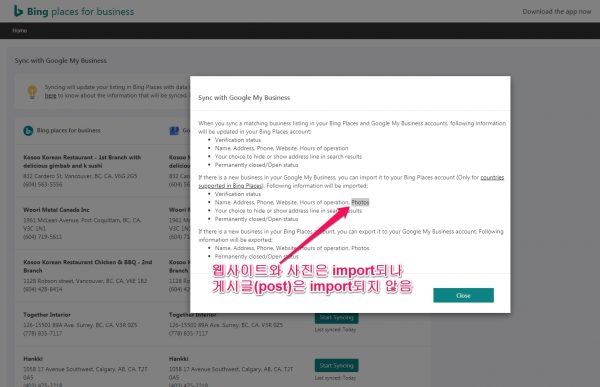Open the Home menu item

tap(20, 31)
